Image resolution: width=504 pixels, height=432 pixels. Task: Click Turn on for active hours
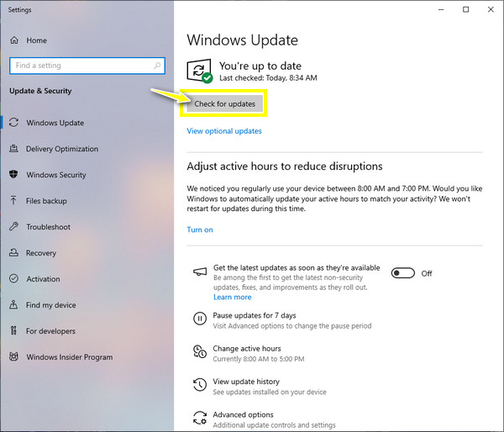point(200,229)
